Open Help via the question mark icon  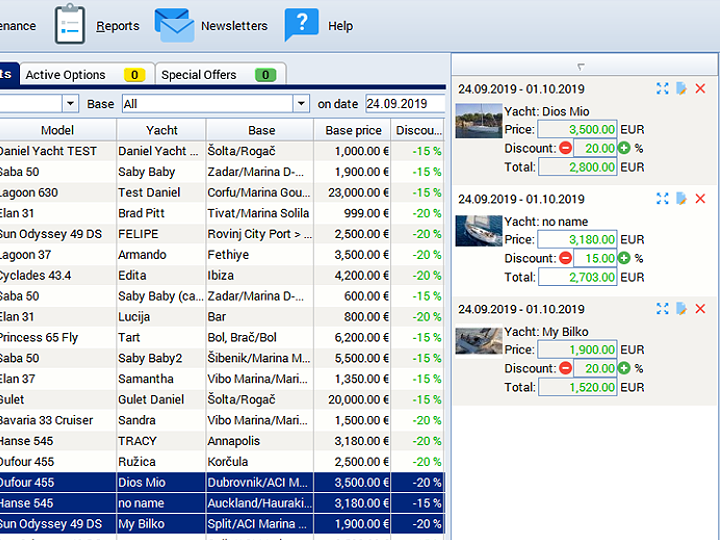point(301,25)
